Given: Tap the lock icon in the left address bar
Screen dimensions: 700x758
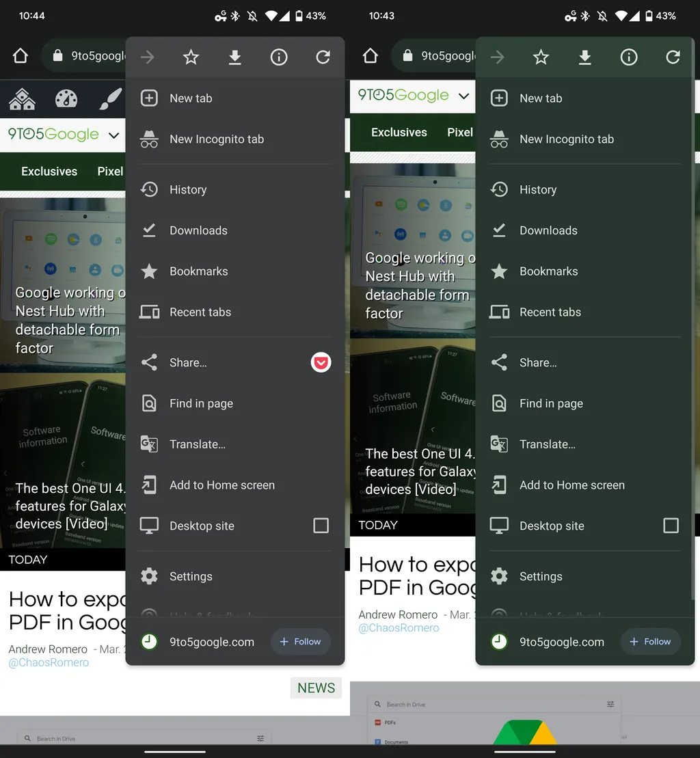Looking at the screenshot, I should click(x=57, y=55).
